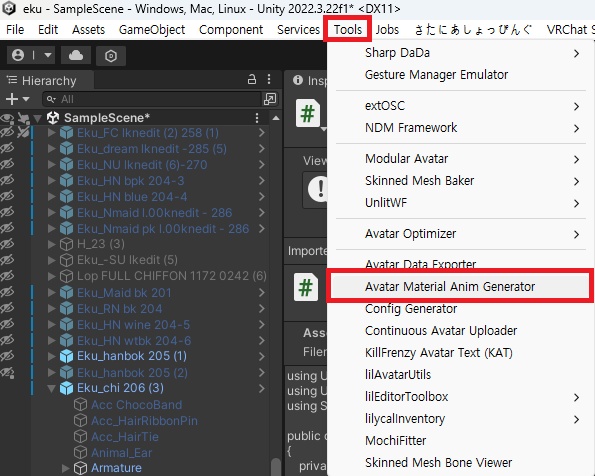Click the Unity scene icon next to SampleScene

pos(53,118)
